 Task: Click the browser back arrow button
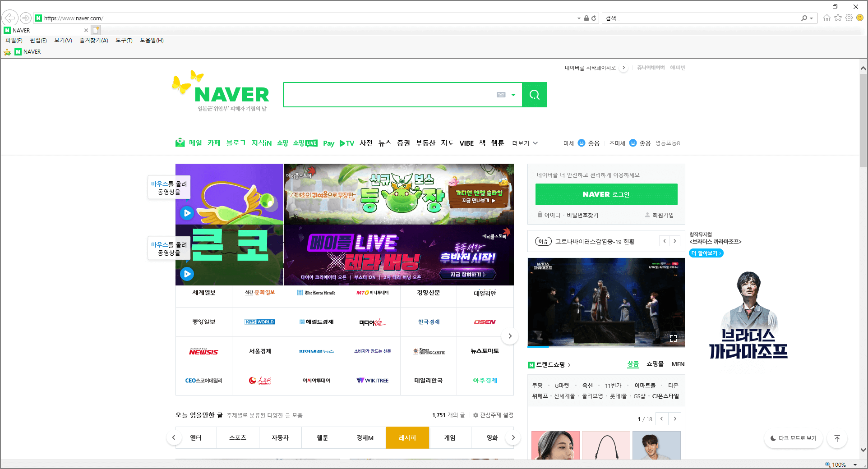10,18
